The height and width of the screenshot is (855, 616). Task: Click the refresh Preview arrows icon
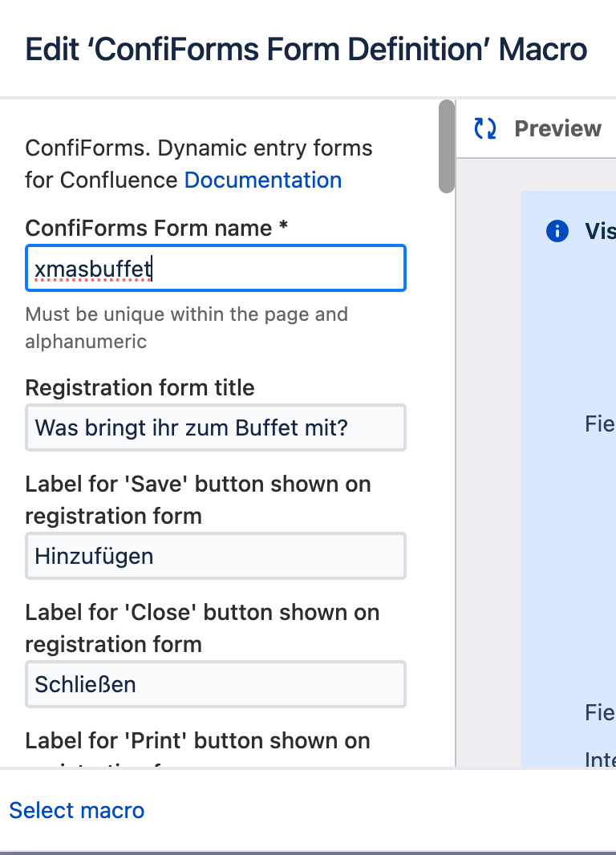tap(485, 128)
